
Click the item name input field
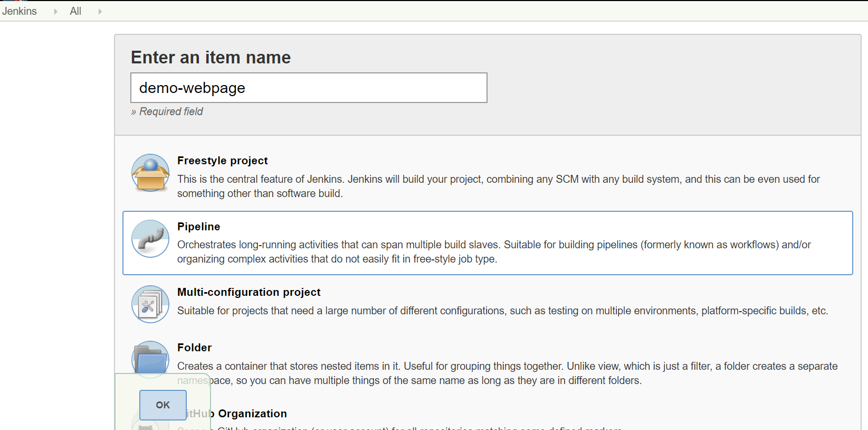(309, 88)
